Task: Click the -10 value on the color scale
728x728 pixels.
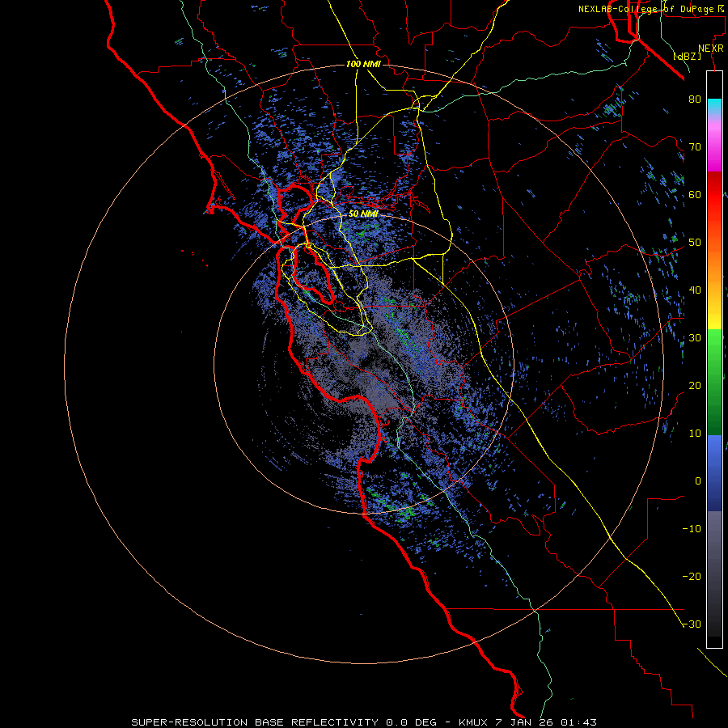Action: click(x=692, y=529)
